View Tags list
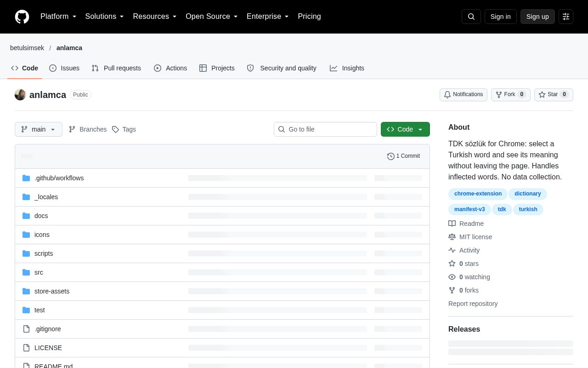 click(x=124, y=129)
